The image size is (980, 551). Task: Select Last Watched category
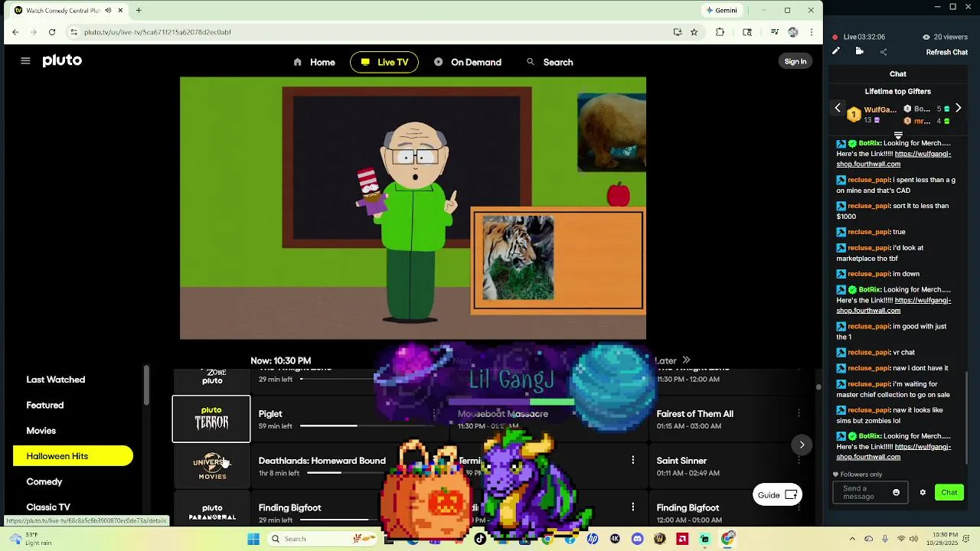coord(56,380)
